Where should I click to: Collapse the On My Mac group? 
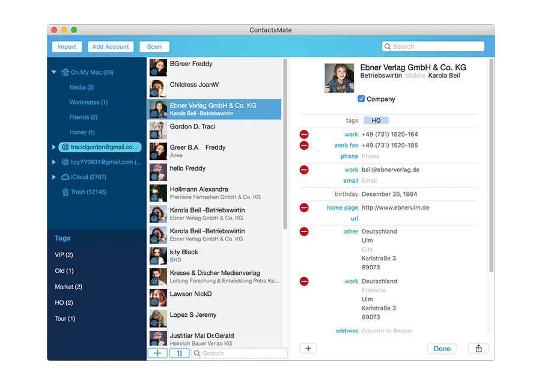(54, 73)
